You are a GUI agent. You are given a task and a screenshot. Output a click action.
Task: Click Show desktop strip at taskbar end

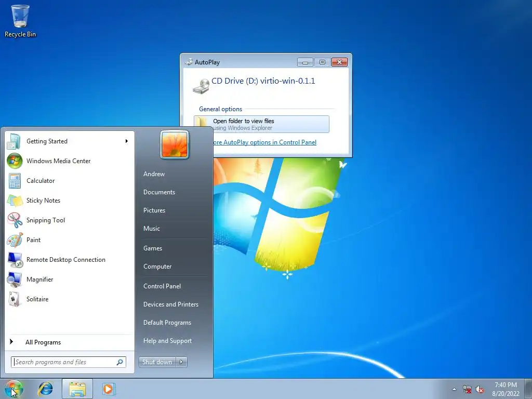[528, 389]
